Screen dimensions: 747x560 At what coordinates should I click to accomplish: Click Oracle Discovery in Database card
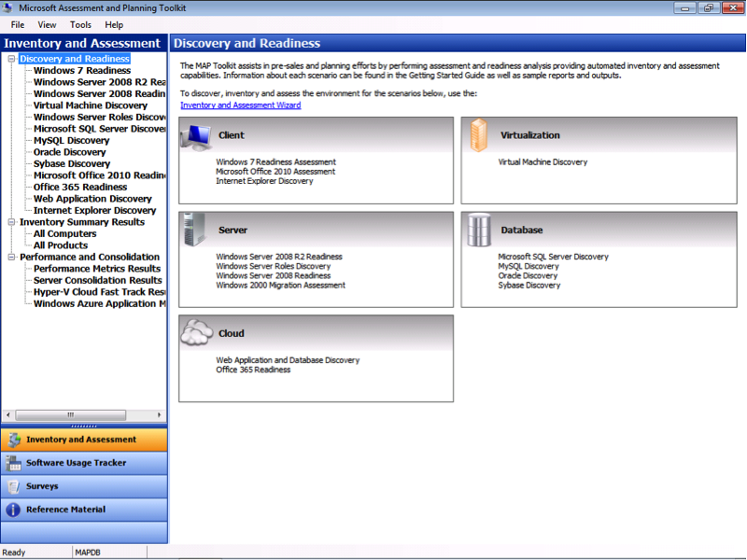tap(528, 275)
